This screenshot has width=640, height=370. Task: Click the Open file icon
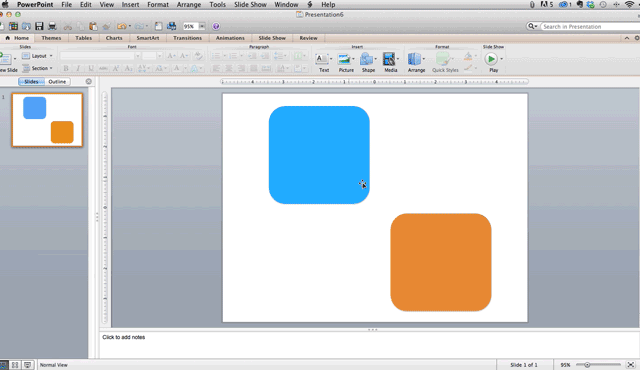tap(26, 26)
